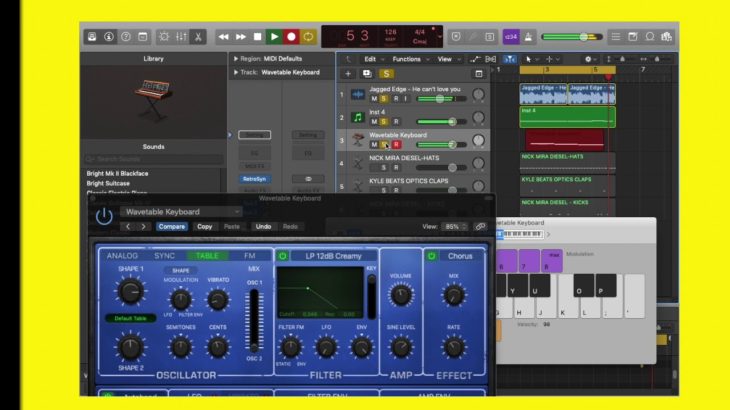Toggle the Global Tracks button above track list

pyautogui.click(x=479, y=74)
